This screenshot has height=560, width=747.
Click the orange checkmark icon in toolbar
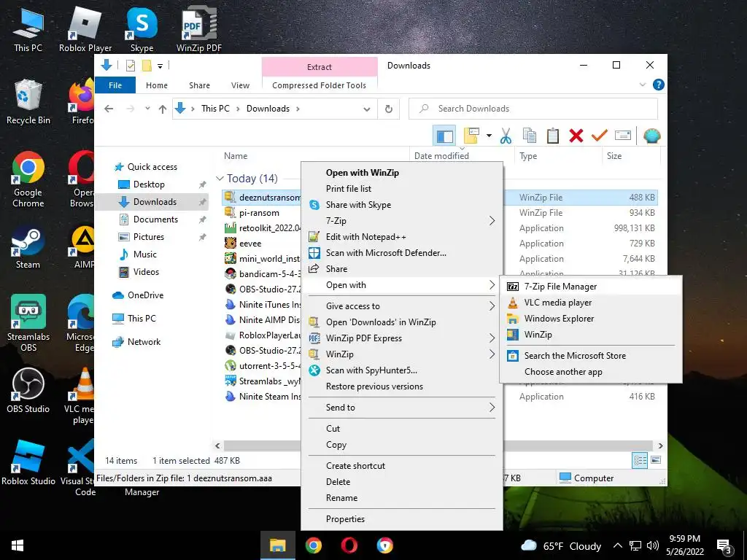tap(600, 136)
